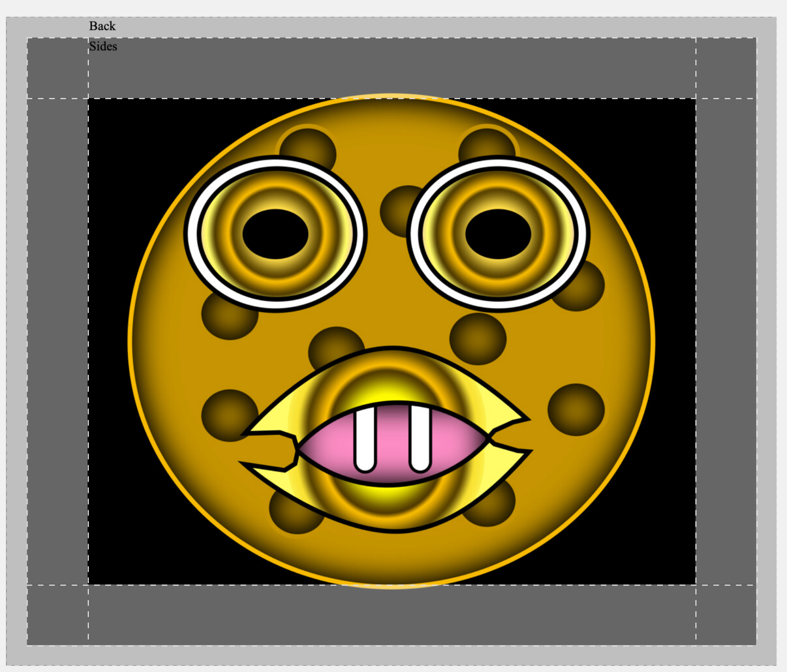This screenshot has width=787, height=672.
Task: Click the left white tooth
Action: click(x=365, y=439)
